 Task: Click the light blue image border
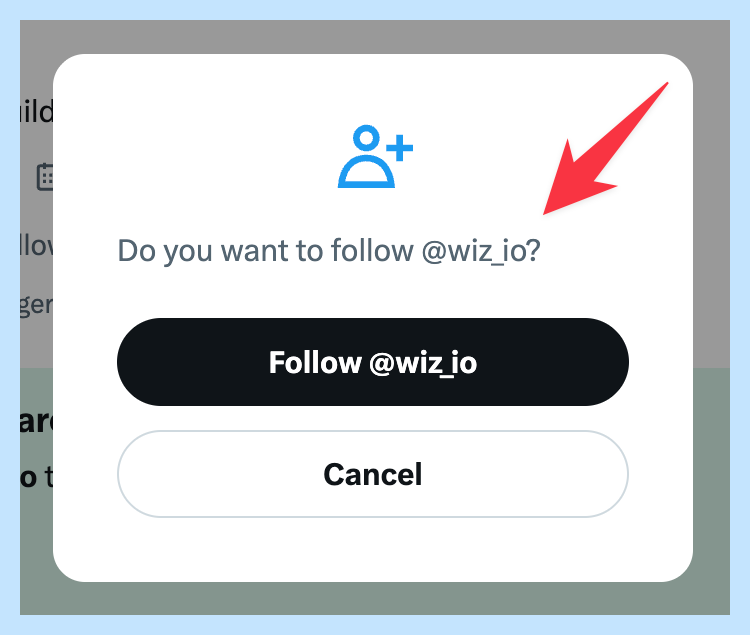click(375, 10)
